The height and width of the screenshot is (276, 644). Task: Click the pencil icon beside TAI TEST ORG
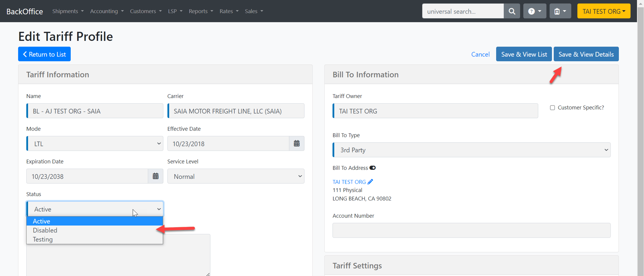(371, 182)
